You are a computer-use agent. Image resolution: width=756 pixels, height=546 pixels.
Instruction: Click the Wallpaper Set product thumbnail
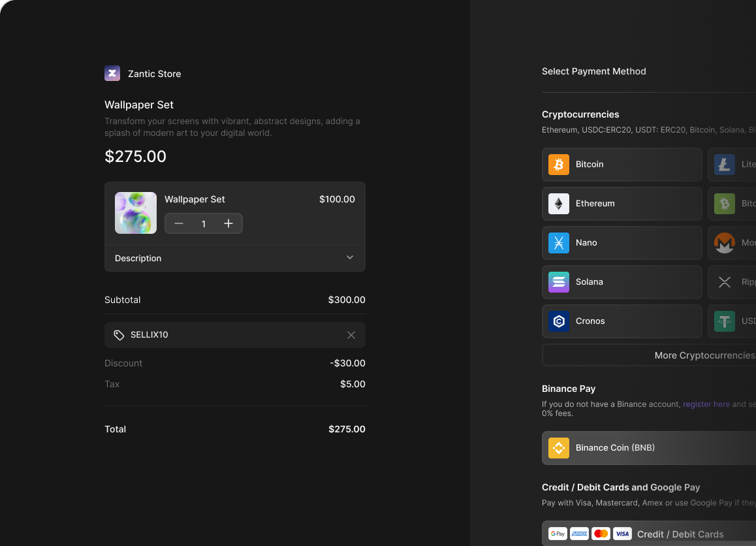point(136,213)
